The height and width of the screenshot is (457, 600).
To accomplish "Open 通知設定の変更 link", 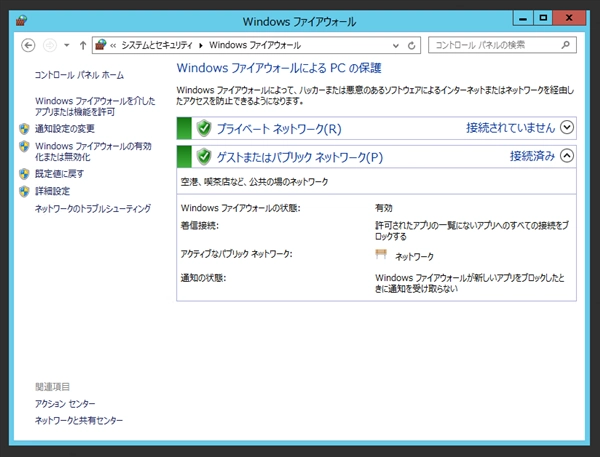I will click(x=65, y=129).
